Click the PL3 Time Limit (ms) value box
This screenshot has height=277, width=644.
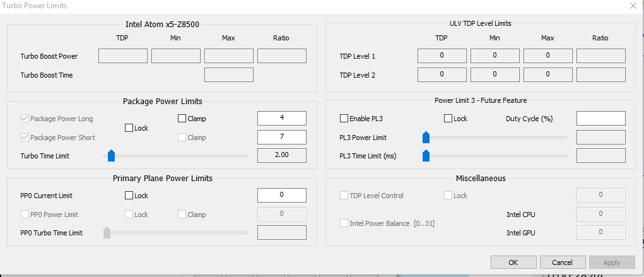(x=601, y=156)
